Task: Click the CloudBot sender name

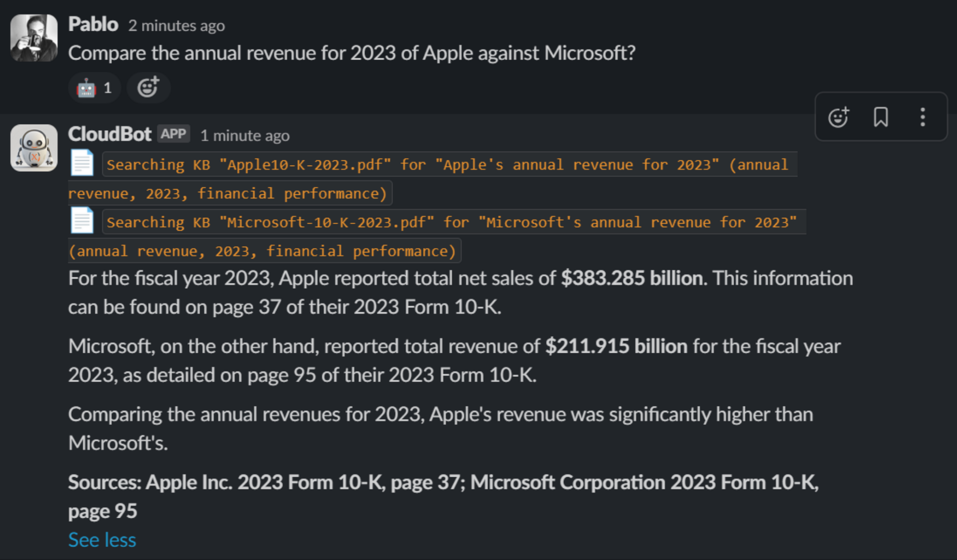Action: [109, 134]
